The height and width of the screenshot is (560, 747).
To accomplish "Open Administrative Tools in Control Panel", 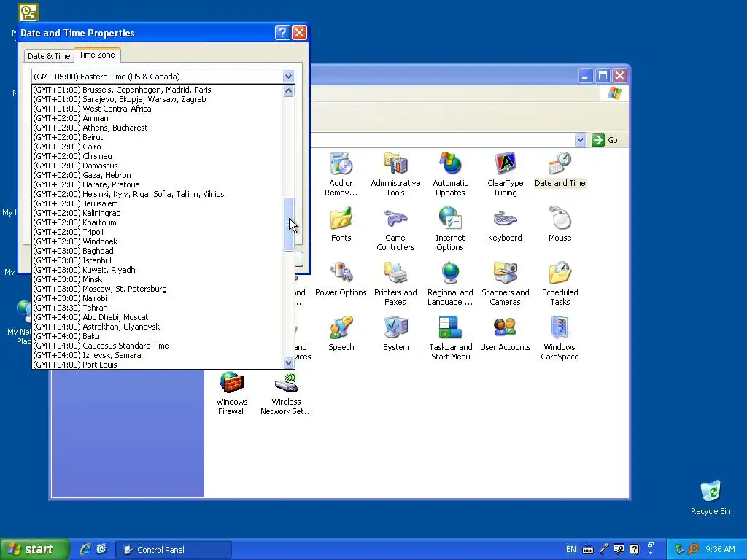I will [x=395, y=174].
